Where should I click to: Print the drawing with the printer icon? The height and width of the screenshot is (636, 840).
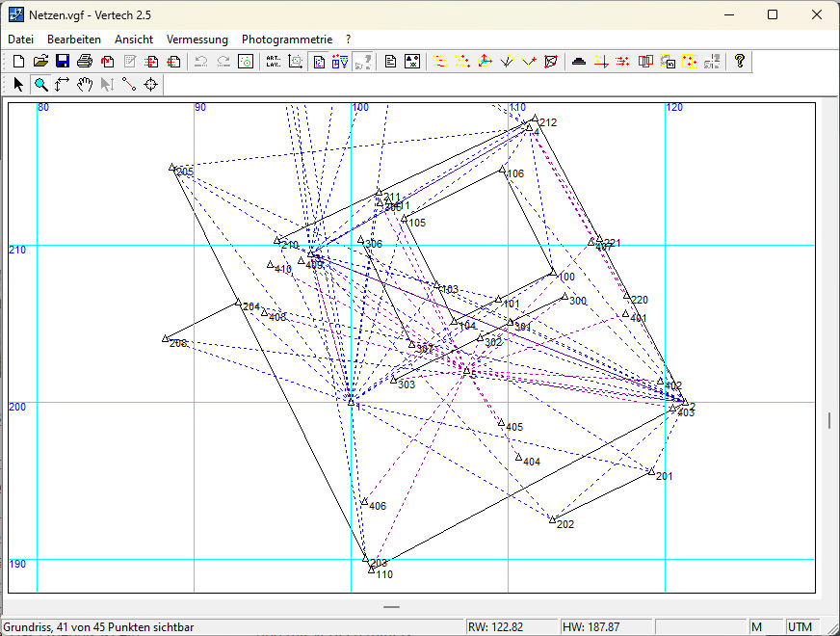coord(85,62)
